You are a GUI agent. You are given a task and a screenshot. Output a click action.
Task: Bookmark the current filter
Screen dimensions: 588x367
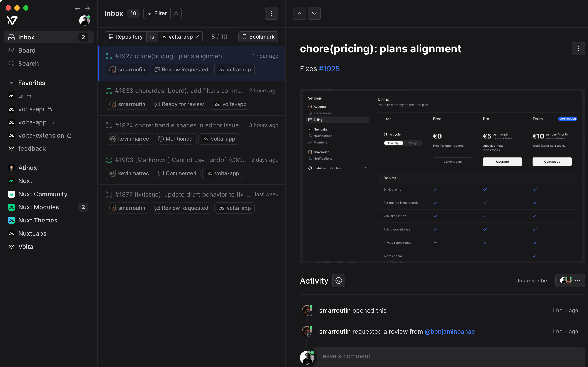[x=258, y=37]
